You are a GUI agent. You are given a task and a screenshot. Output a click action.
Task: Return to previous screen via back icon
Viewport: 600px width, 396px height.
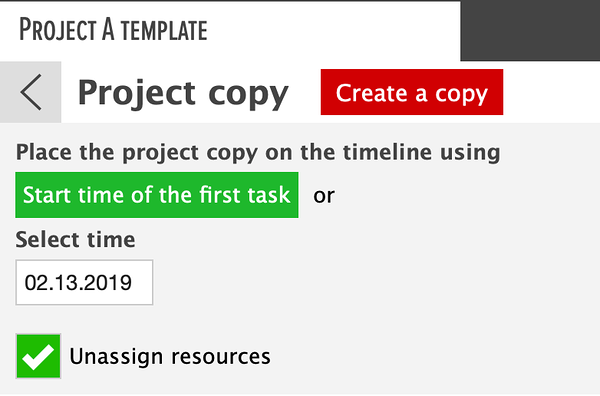click(31, 92)
